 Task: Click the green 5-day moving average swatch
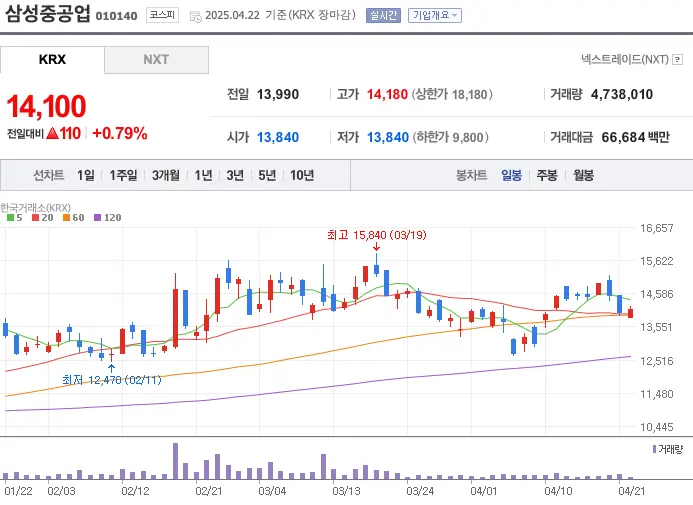coord(11,217)
